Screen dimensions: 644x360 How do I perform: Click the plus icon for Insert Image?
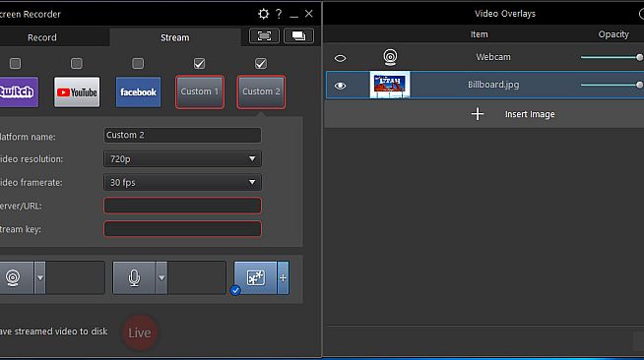click(x=478, y=114)
